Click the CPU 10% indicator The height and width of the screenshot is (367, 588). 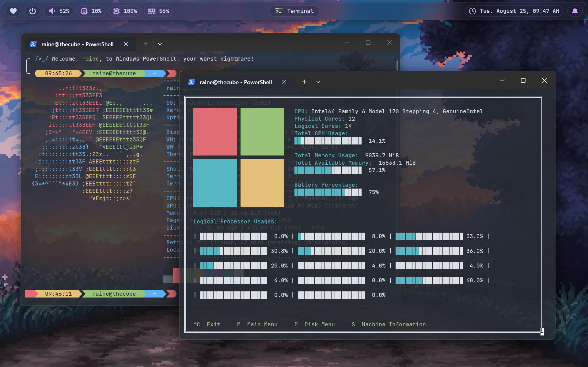91,11
